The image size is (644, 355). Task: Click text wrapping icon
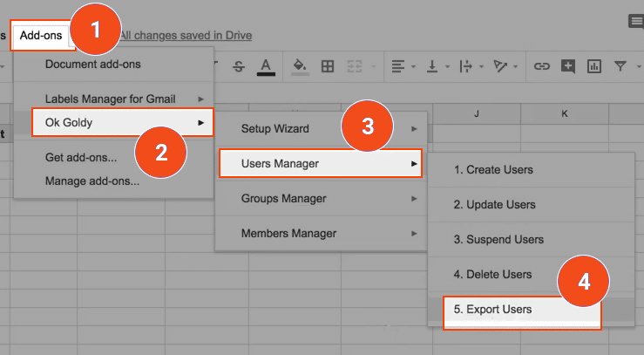tap(465, 66)
